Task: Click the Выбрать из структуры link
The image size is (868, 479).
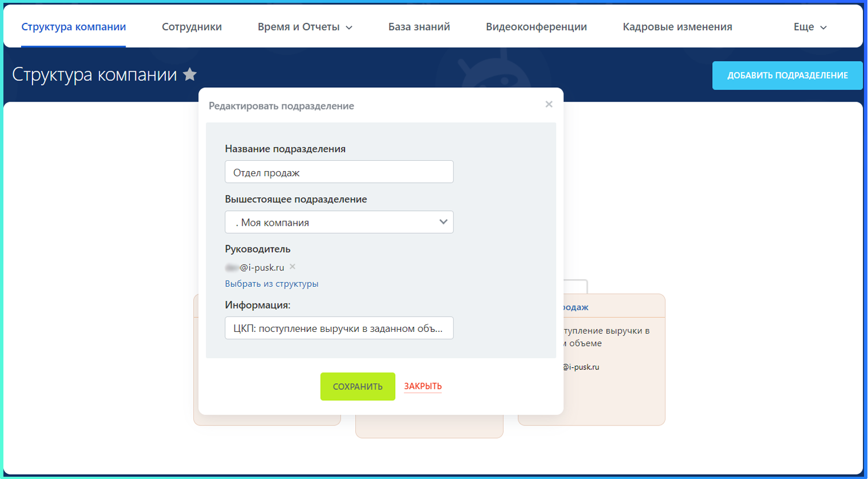Action: pos(271,284)
